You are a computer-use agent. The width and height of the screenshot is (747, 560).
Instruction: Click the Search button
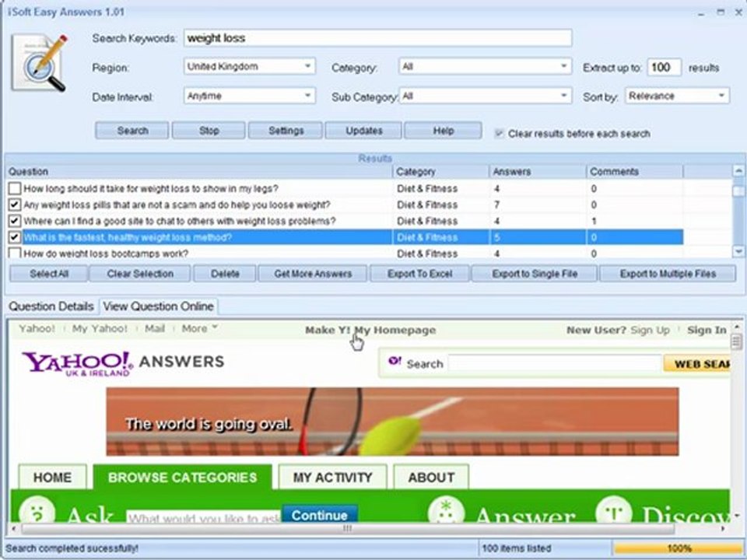[132, 131]
